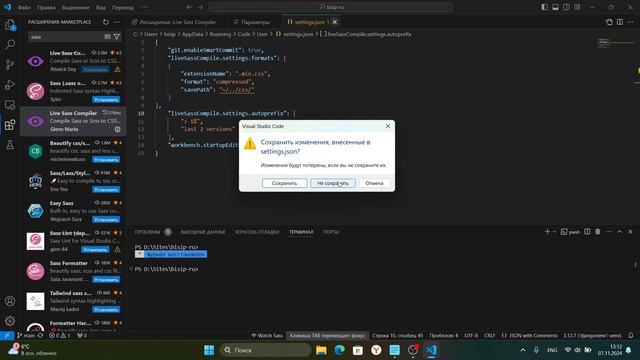Image resolution: width=640 pixels, height=360 pixels.
Task: Open terminal panel more actions ellipsis
Action: pos(609,232)
